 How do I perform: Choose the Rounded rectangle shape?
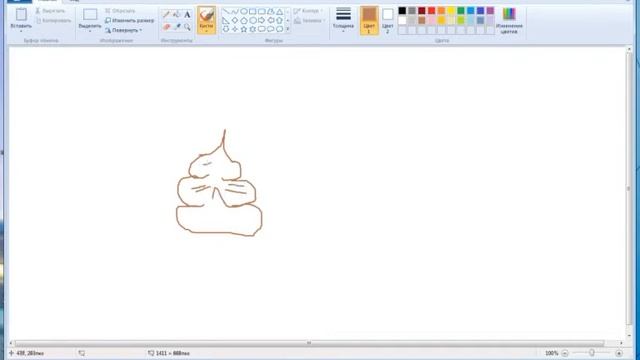pos(262,11)
